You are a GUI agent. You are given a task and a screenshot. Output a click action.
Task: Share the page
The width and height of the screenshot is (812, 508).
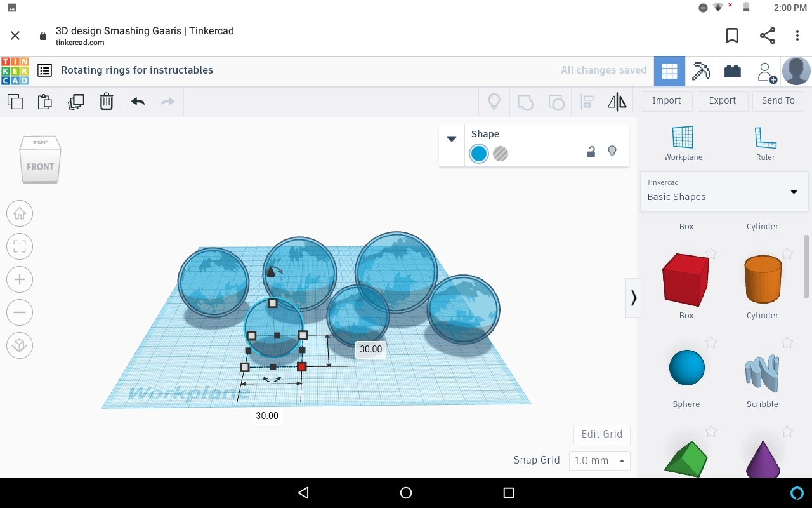click(768, 36)
